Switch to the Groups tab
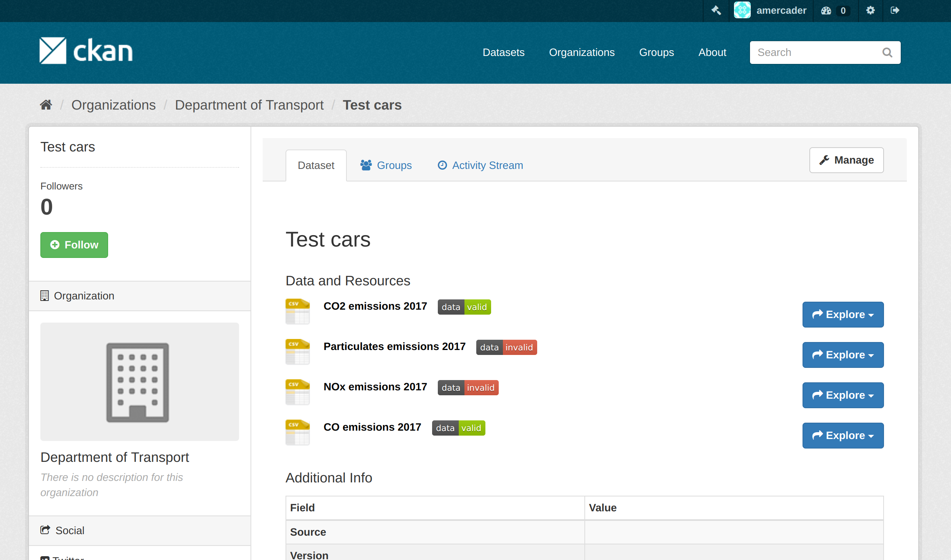 click(386, 165)
